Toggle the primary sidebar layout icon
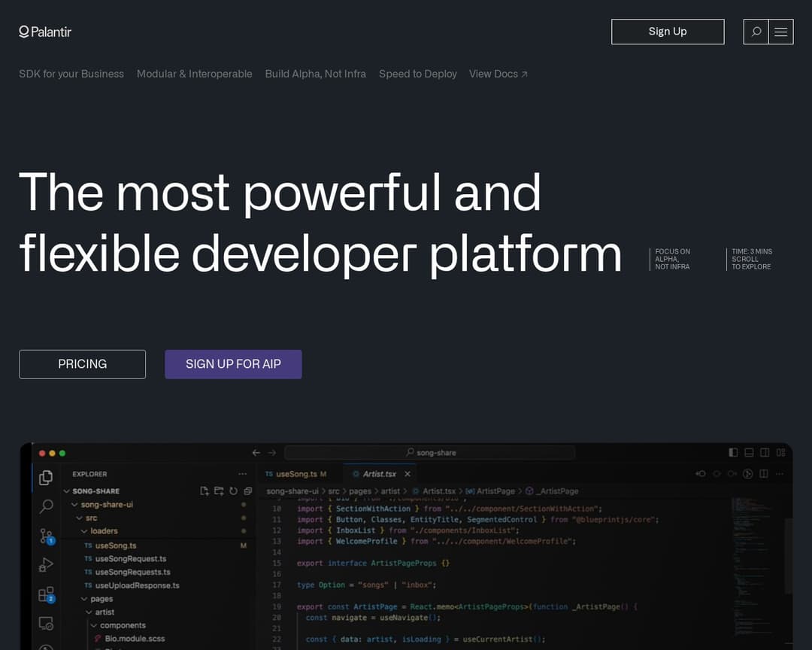Image resolution: width=812 pixels, height=650 pixels. pyautogui.click(x=733, y=452)
